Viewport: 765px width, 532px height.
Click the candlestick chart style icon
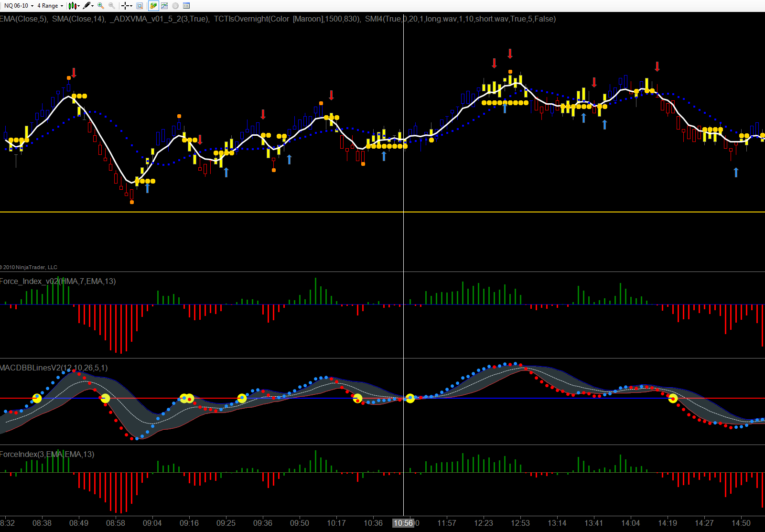(x=72, y=6)
